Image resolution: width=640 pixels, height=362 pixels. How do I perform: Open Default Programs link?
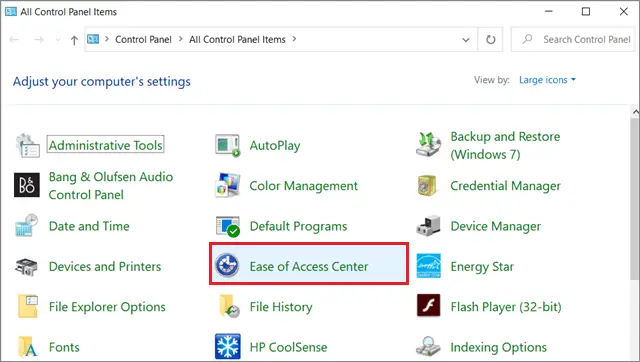[x=298, y=226]
